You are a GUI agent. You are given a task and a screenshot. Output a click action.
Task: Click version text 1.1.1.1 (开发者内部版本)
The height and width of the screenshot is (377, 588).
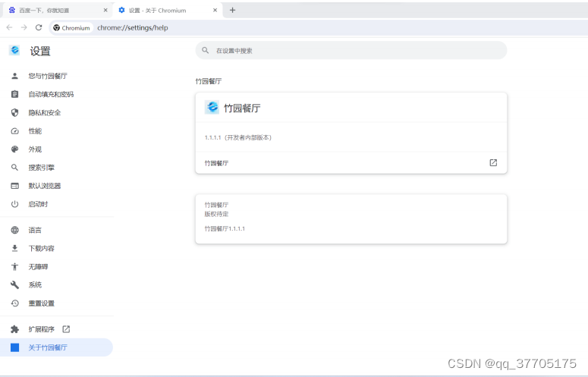238,137
